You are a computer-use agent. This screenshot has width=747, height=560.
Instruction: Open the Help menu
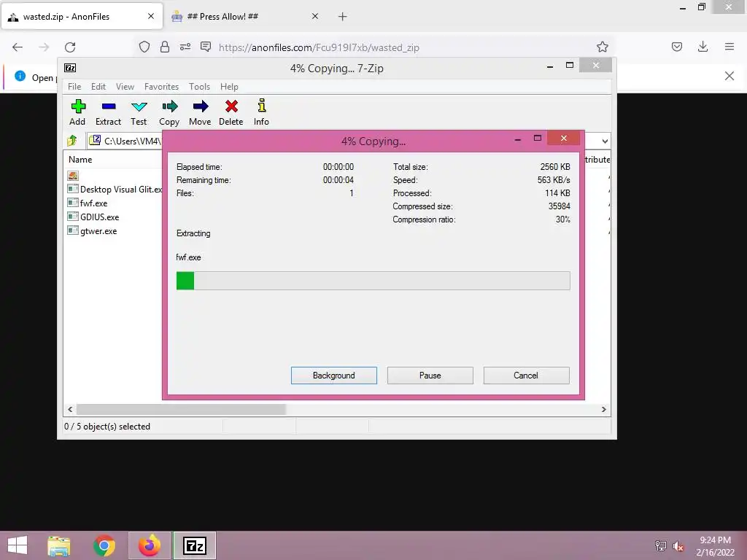coord(229,87)
